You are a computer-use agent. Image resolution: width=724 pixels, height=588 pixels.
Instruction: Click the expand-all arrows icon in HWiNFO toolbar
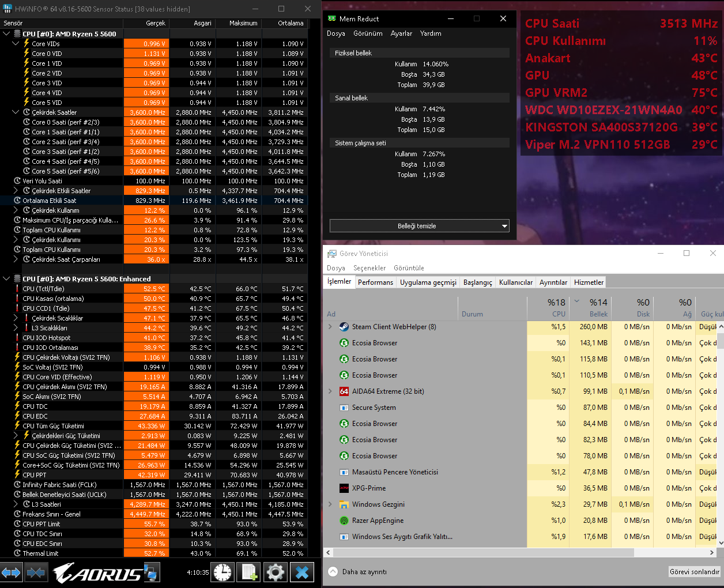(x=12, y=572)
